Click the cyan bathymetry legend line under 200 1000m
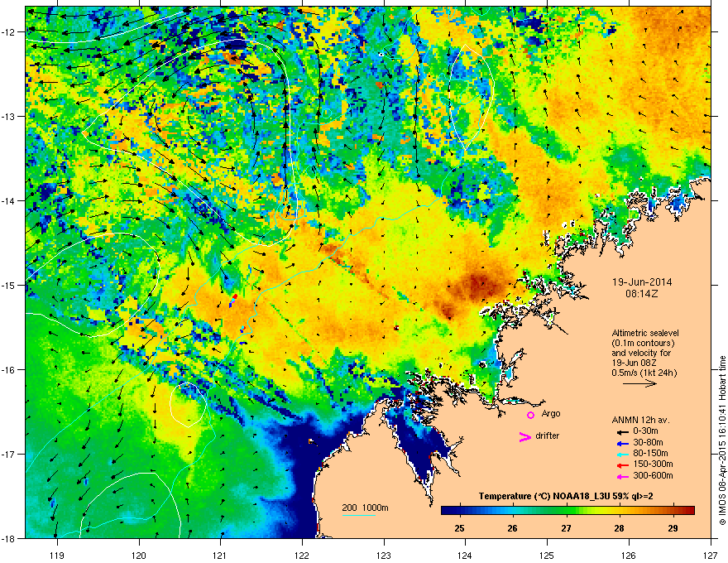Image resolution: width=728 pixels, height=563 pixels. coord(359,515)
